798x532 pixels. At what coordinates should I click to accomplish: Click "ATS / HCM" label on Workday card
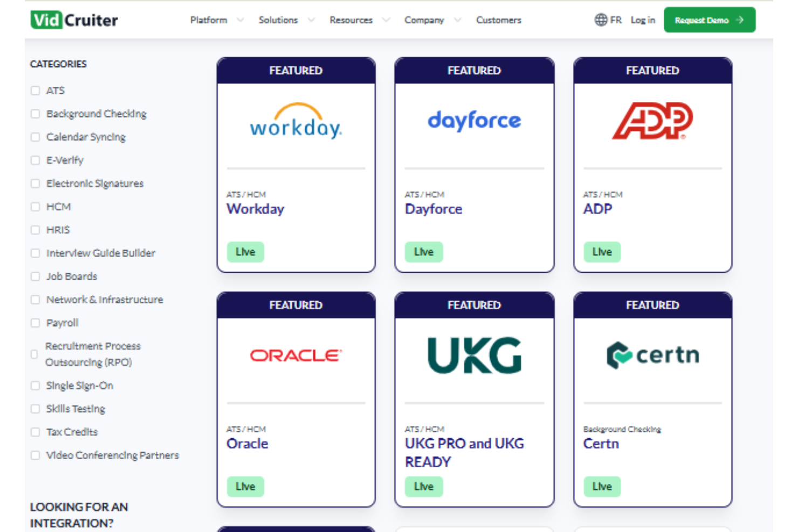coord(246,195)
